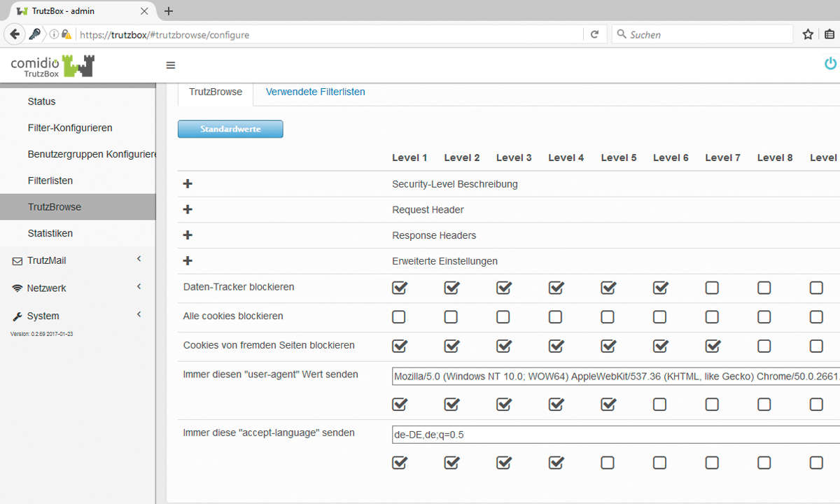Click the Level 1 column header
Screen dimensions: 840x504
[409, 157]
